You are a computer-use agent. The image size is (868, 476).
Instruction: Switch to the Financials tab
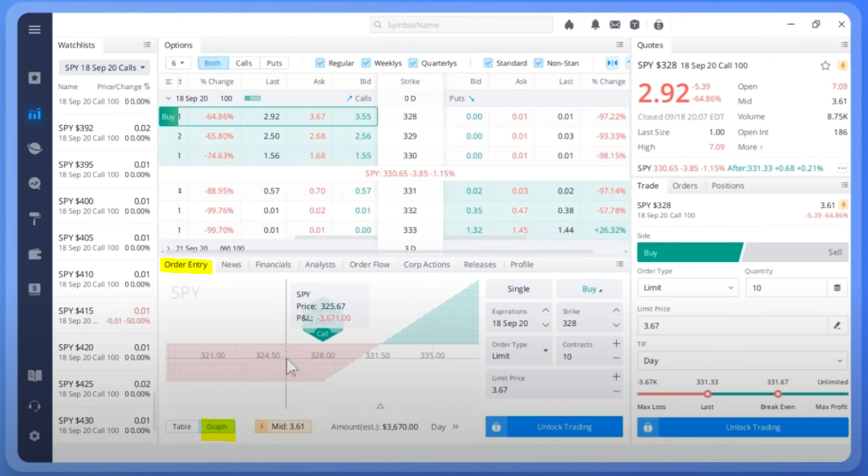pos(273,265)
